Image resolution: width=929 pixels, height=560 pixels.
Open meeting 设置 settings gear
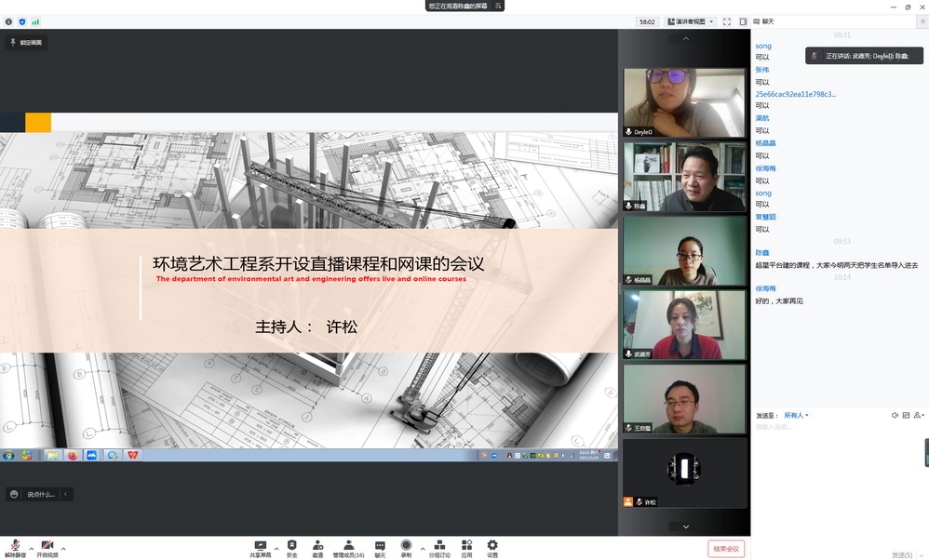pos(492,546)
